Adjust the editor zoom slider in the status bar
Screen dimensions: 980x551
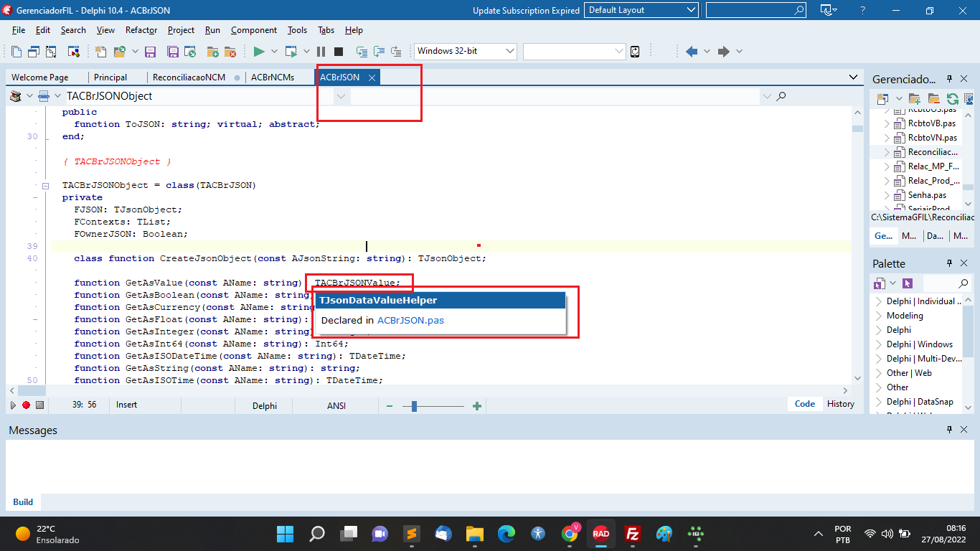413,406
